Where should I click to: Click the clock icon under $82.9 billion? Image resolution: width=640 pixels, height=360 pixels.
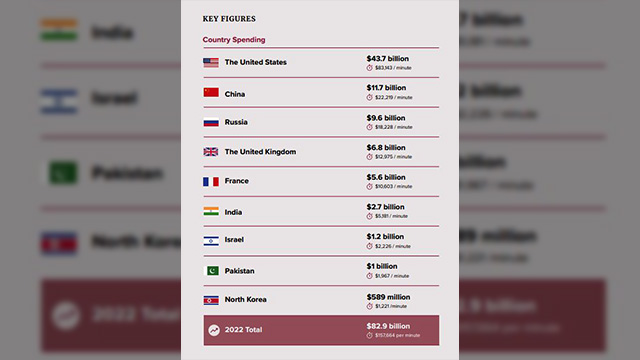pyautogui.click(x=369, y=335)
